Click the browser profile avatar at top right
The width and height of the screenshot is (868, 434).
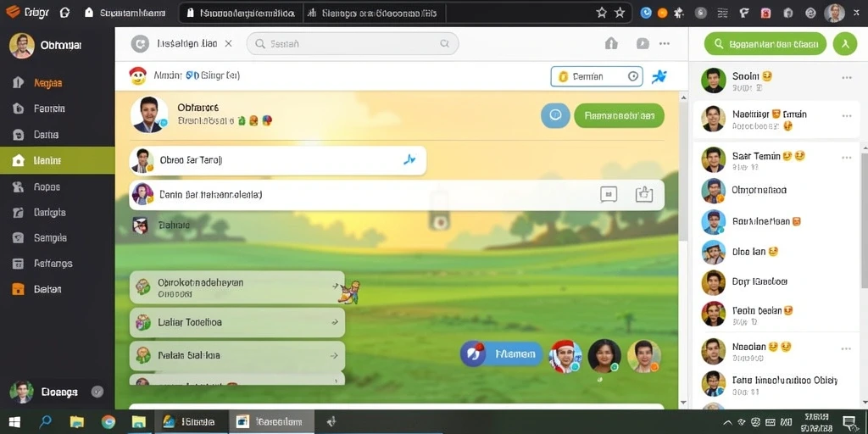click(x=834, y=13)
